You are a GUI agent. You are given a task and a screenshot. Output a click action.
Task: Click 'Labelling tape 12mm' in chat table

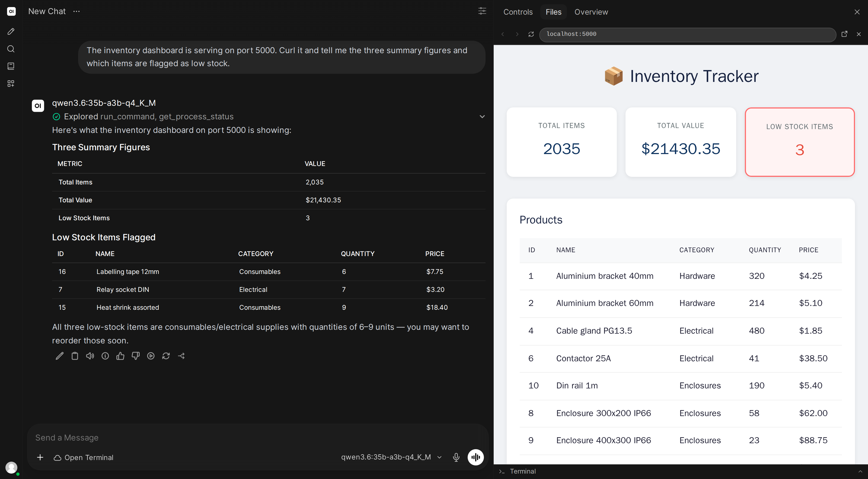pos(128,272)
